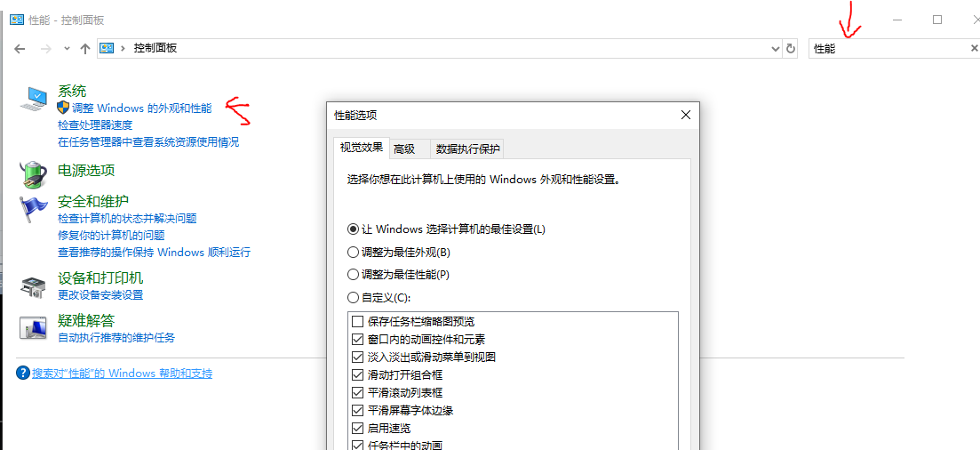The width and height of the screenshot is (980, 450).
Task: Open 更改设备安装设置 link
Action: click(x=100, y=294)
